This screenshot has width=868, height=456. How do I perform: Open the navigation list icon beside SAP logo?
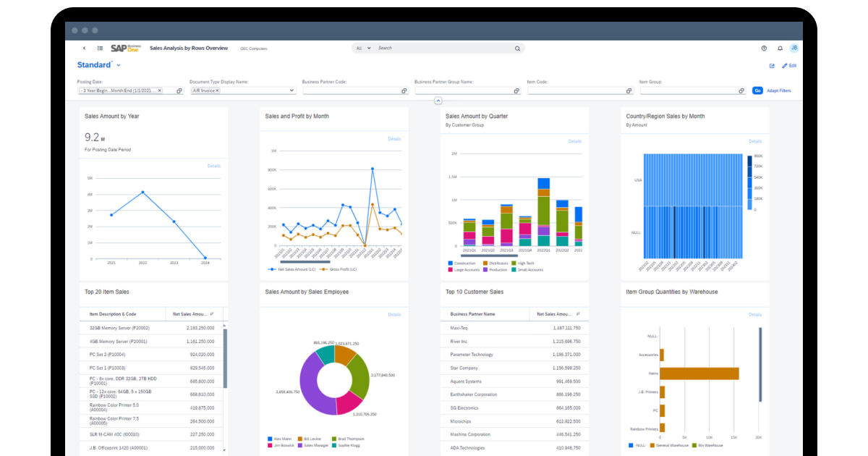coord(100,48)
